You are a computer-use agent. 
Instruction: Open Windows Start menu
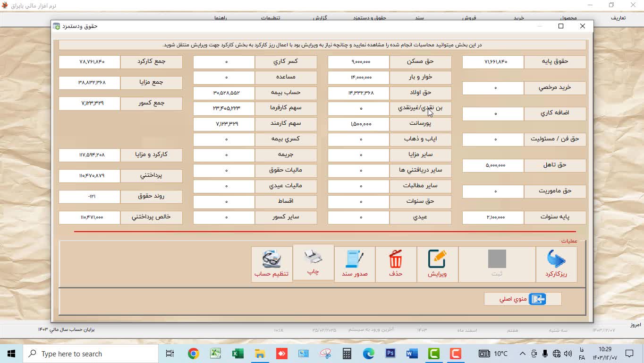[11, 354]
